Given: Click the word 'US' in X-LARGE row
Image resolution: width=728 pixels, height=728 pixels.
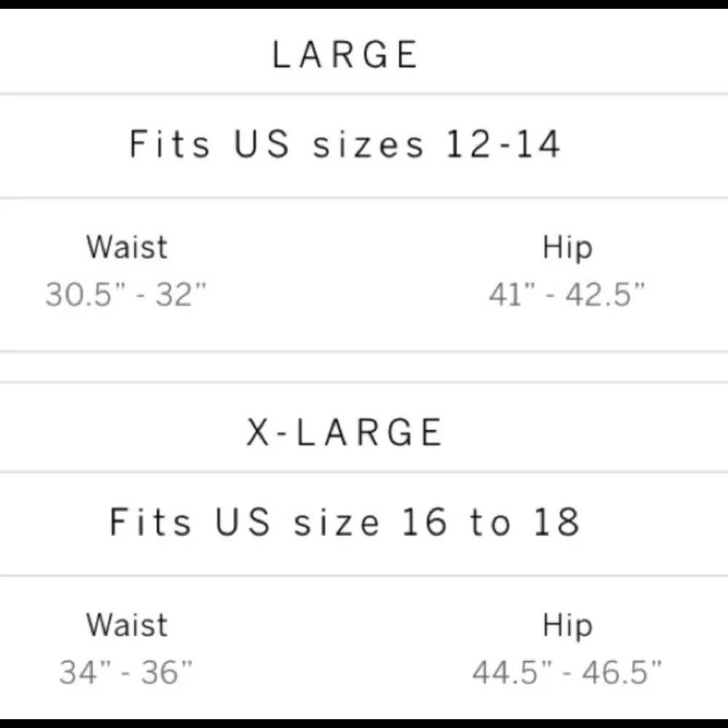Looking at the screenshot, I should pyautogui.click(x=243, y=522).
